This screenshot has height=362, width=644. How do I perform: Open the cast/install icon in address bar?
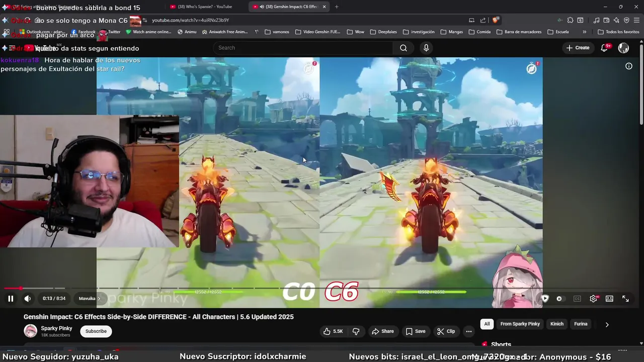(471, 20)
